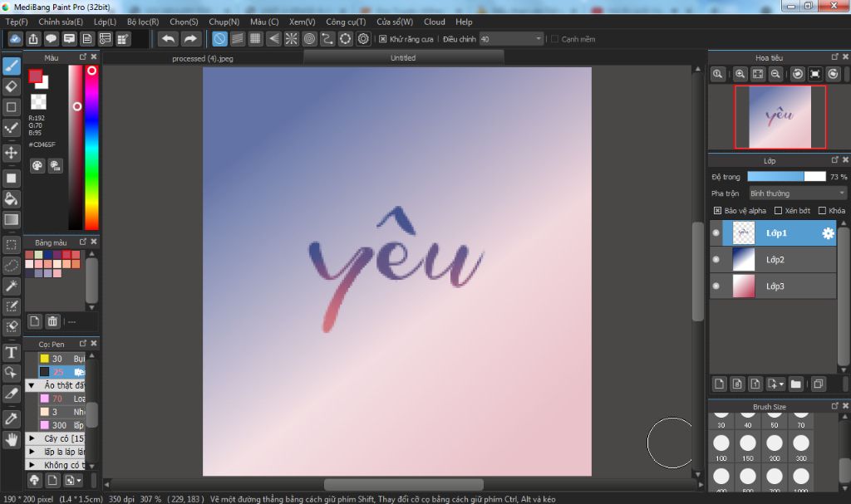The image size is (851, 504).
Task: Select the Bucket fill tool
Action: point(12,198)
